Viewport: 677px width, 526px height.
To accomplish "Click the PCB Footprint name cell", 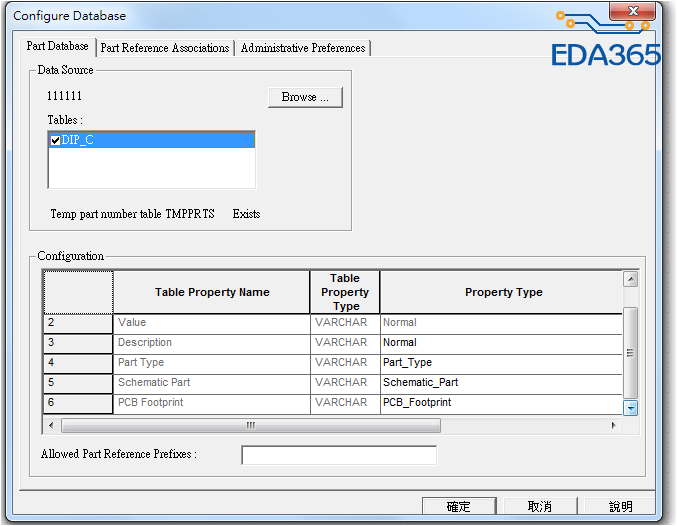I will [x=212, y=403].
